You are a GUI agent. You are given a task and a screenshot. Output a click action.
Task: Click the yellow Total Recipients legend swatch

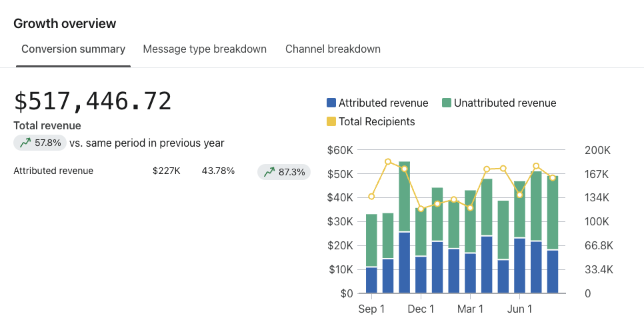331,121
